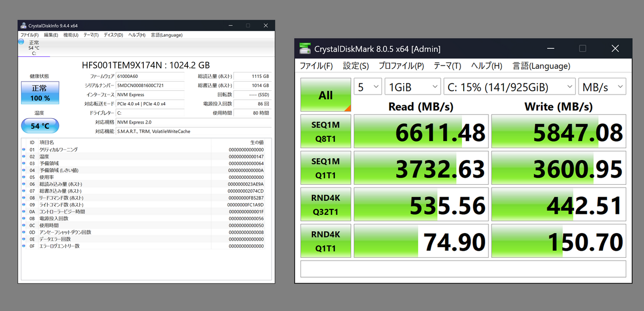Image resolution: width=644 pixels, height=311 pixels.
Task: Open 機能(U) menu in CrystalDiskInfo
Action: [71, 35]
